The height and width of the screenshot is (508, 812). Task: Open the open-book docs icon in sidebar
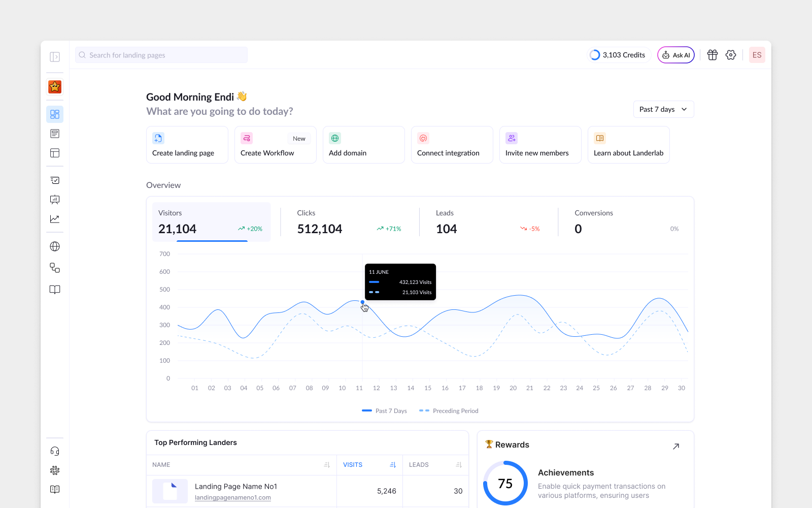[x=55, y=290]
